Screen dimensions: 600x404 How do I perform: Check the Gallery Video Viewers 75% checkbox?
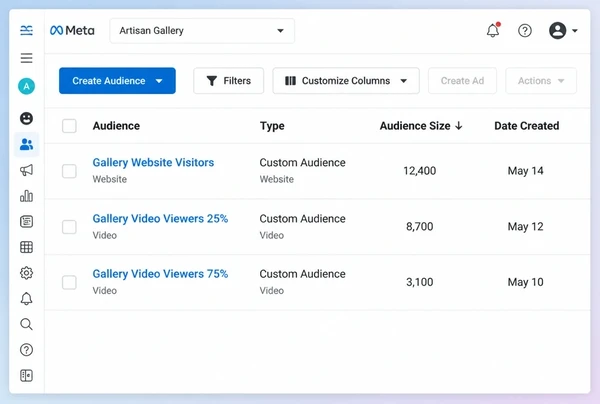[x=69, y=282]
